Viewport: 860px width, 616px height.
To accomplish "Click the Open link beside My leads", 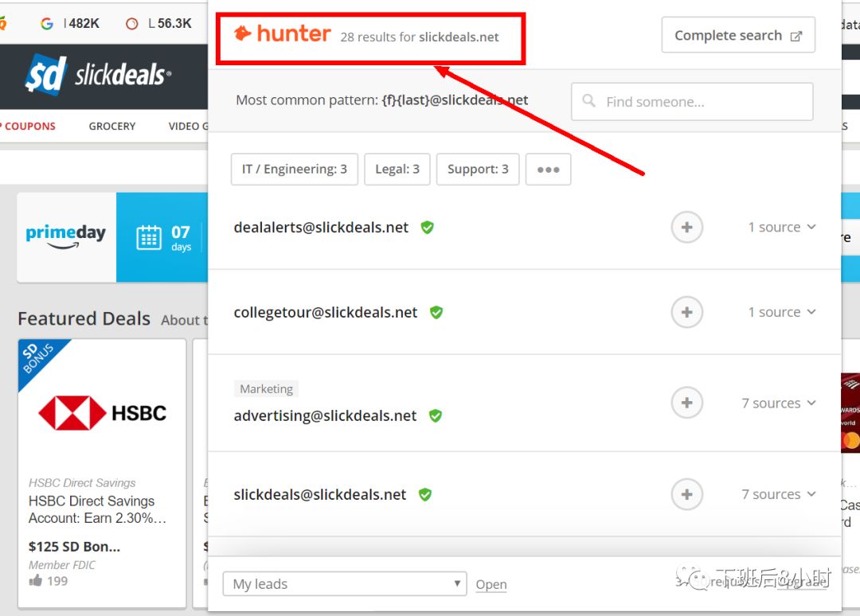I will pyautogui.click(x=491, y=584).
